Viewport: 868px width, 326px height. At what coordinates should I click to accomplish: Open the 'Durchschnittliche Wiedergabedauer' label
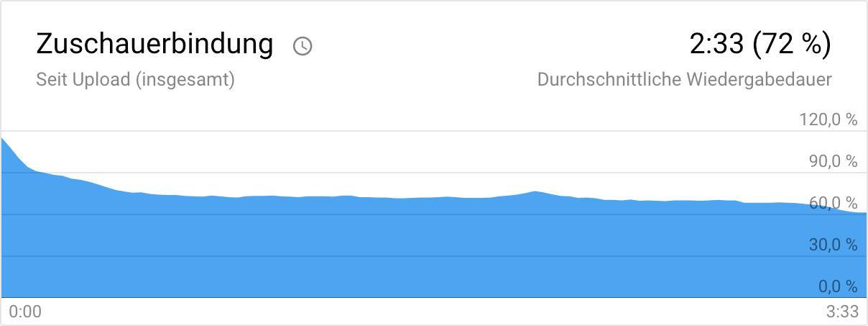point(684,79)
